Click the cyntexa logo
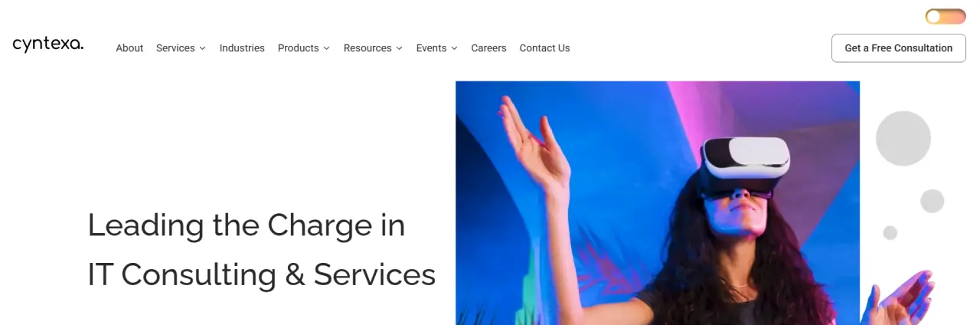Viewport: 980px width, 325px height. click(x=47, y=44)
